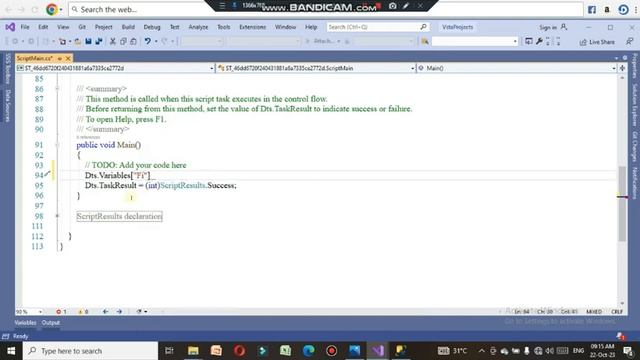
Task: Open the undo history dropdown arrow
Action: pyautogui.click(x=156, y=41)
